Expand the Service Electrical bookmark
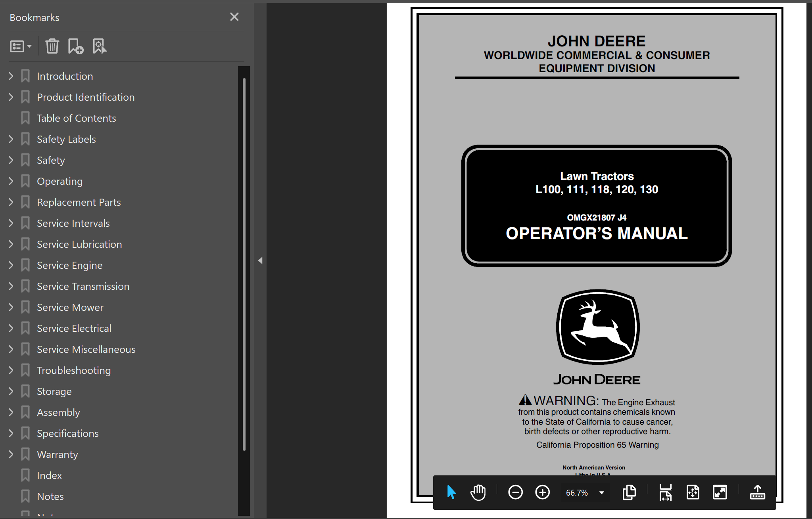Viewport: 812px width, 519px height. [x=11, y=328]
